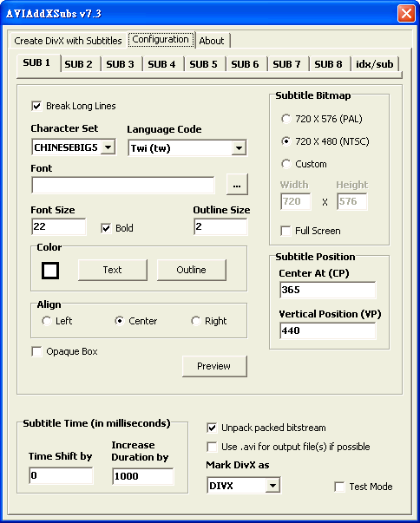This screenshot has height=523, width=420.
Task: Open the idx/sub tab
Action: click(375, 64)
